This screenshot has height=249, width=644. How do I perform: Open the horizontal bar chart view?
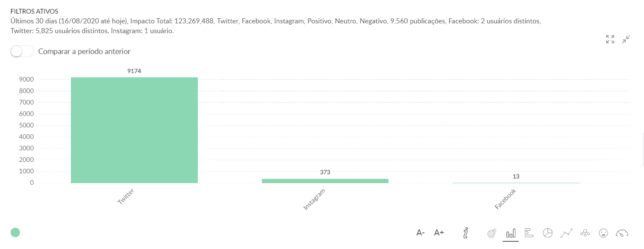pyautogui.click(x=529, y=232)
